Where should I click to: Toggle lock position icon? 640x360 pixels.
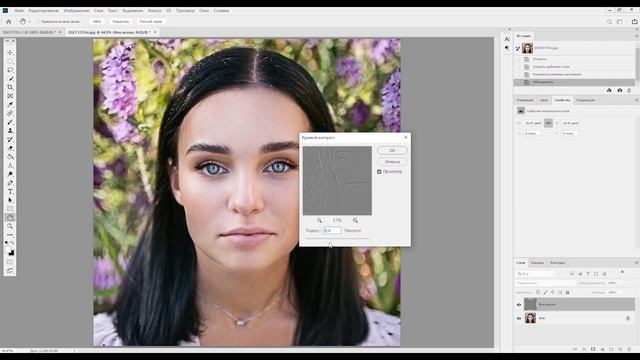[553, 292]
